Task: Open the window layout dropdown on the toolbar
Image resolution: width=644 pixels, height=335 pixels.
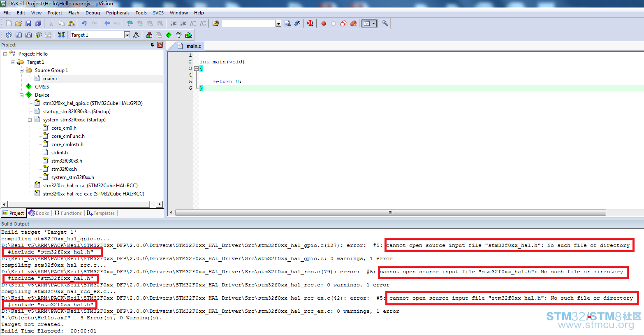Action: 374,23
